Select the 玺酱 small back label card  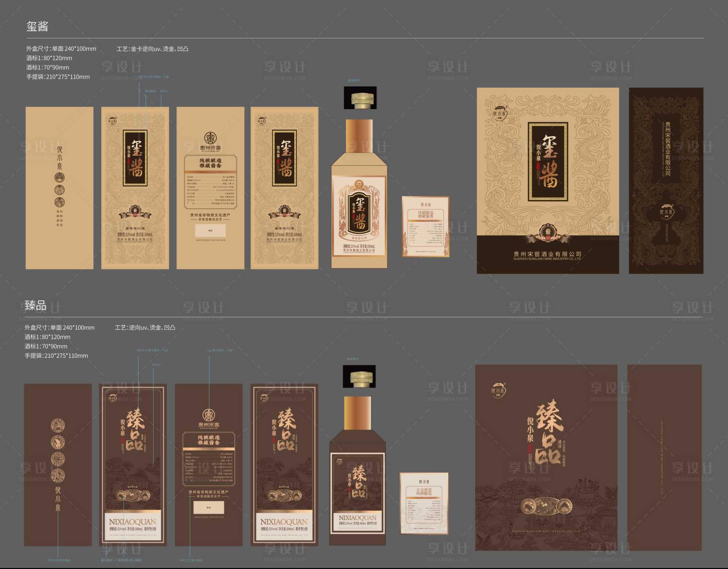pos(426,227)
